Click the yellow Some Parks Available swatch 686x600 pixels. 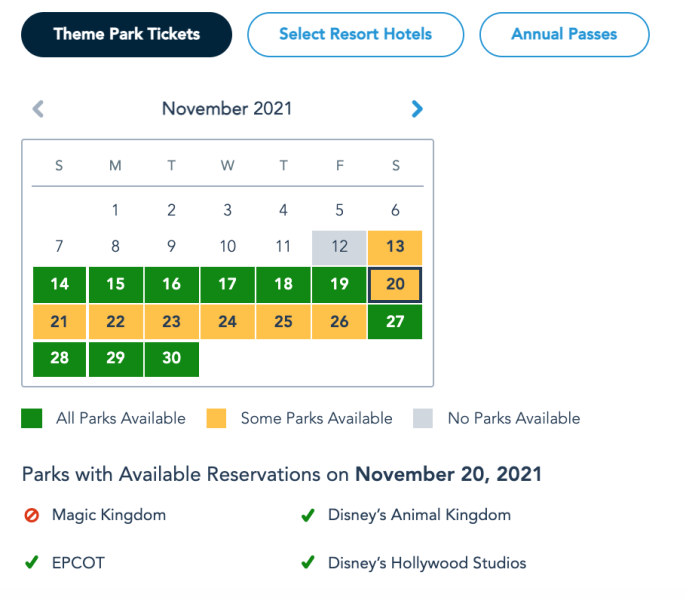tap(216, 419)
